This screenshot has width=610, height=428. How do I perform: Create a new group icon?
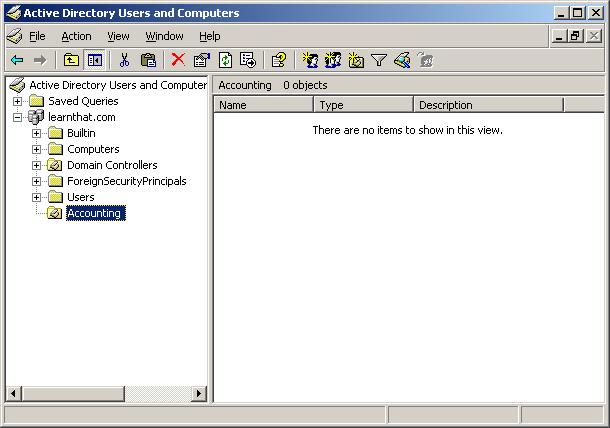(x=333, y=60)
